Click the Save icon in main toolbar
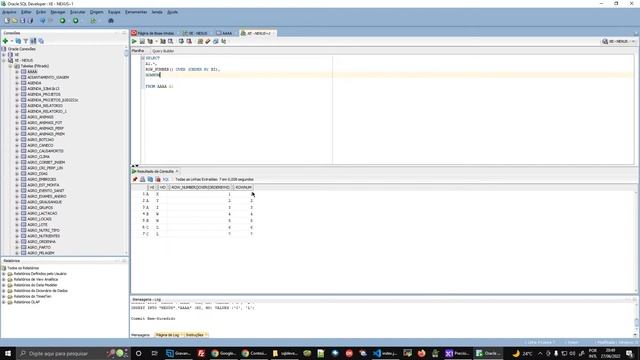The width and height of the screenshot is (640, 360). pos(22,20)
